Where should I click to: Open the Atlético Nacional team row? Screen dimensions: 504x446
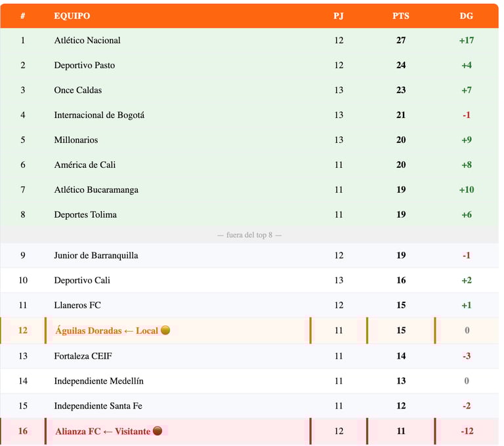click(87, 40)
